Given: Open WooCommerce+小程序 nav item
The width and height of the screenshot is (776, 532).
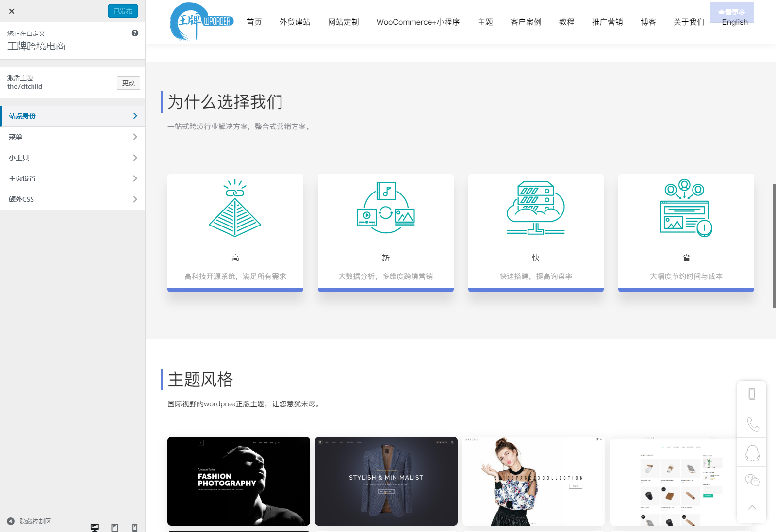Looking at the screenshot, I should click(418, 22).
